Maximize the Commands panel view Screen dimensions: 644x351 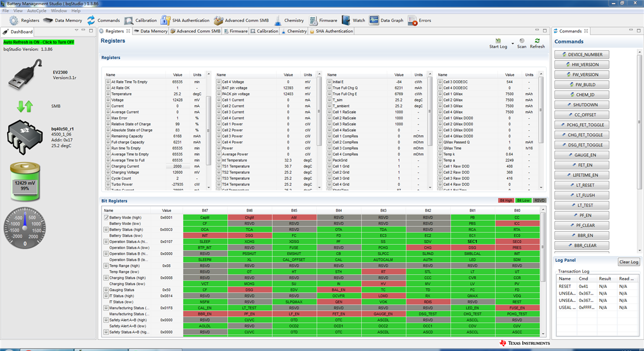(638, 31)
